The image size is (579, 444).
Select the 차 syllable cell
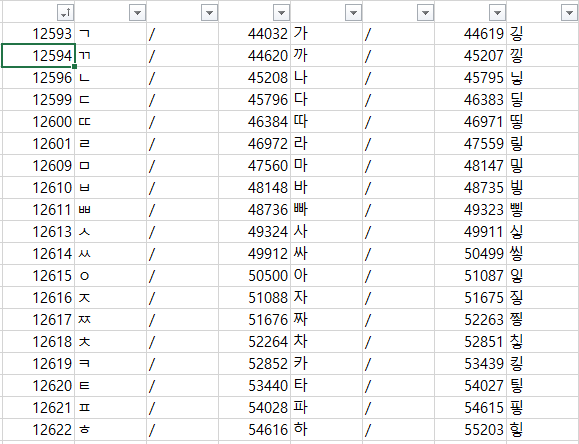(326, 342)
